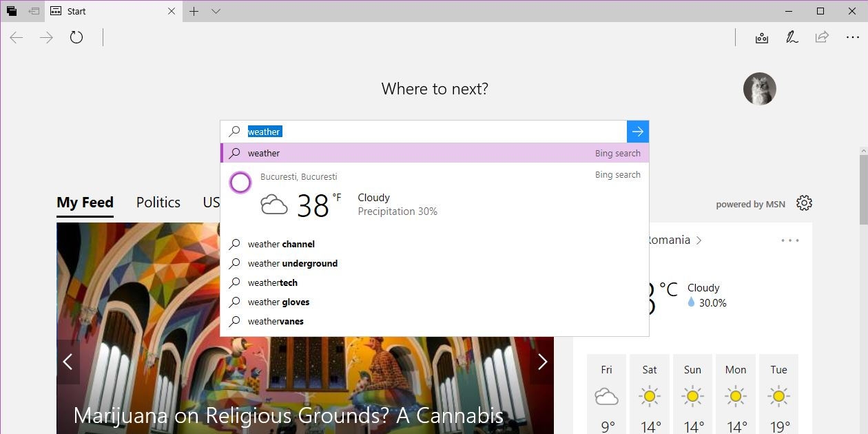Click the search box containing weather
The width and height of the screenshot is (868, 434).
click(x=424, y=132)
